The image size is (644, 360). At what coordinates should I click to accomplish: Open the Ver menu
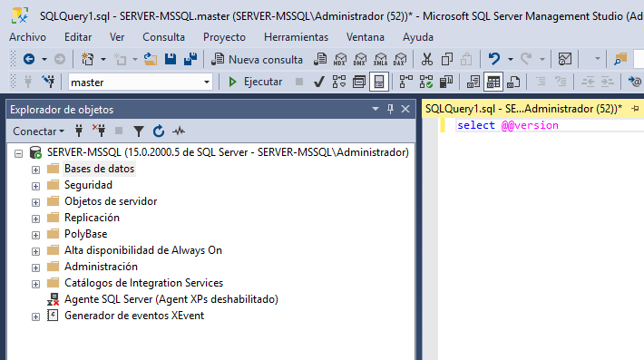pyautogui.click(x=117, y=37)
